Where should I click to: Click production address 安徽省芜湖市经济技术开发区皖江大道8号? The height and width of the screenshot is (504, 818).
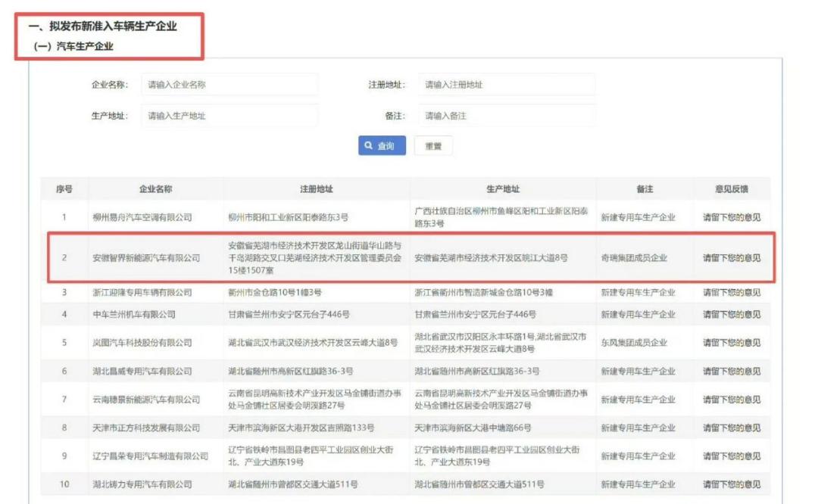pyautogui.click(x=491, y=258)
